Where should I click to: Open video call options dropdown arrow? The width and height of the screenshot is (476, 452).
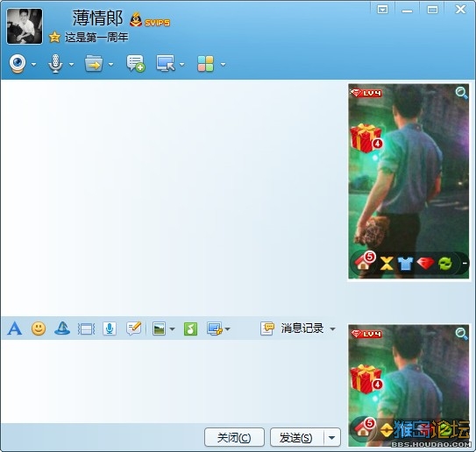point(33,64)
